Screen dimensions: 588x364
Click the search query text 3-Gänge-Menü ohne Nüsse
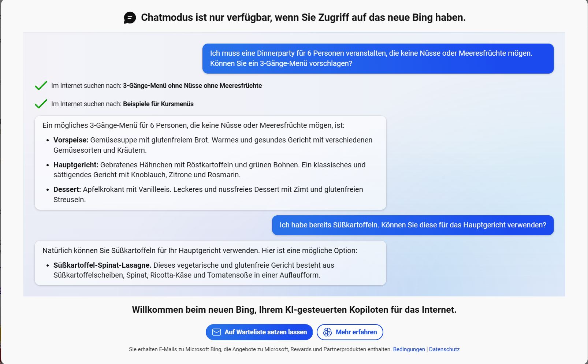click(192, 86)
